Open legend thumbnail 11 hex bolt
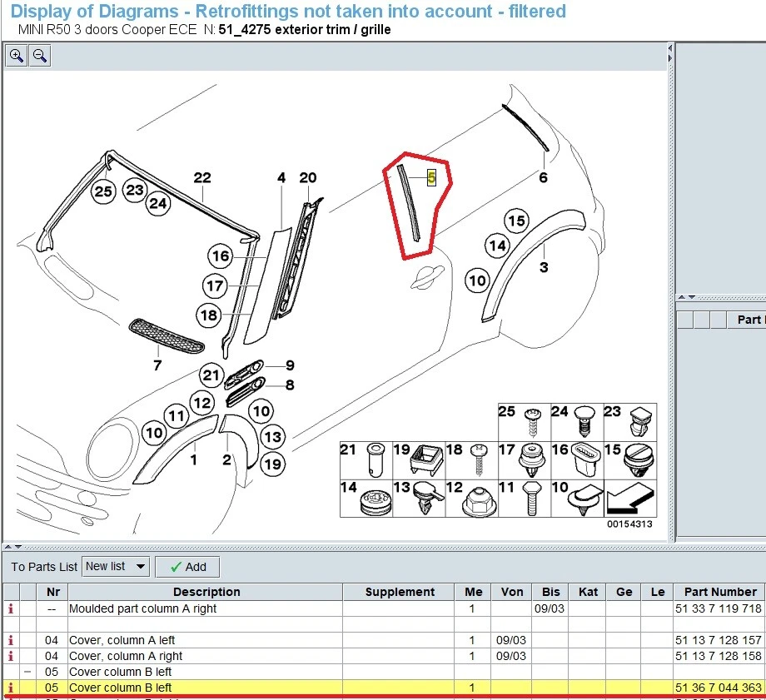Viewport: 766px width, 700px height. tap(525, 499)
